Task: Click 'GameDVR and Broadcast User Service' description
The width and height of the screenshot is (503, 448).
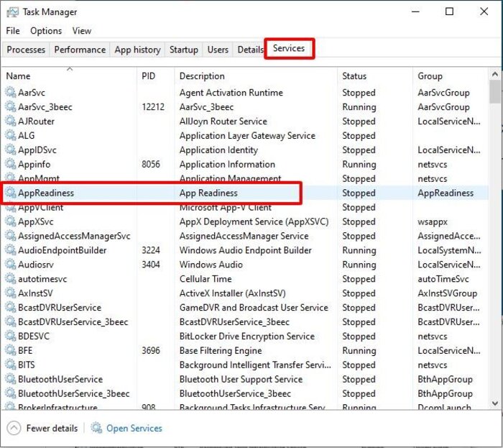Action: [x=254, y=308]
